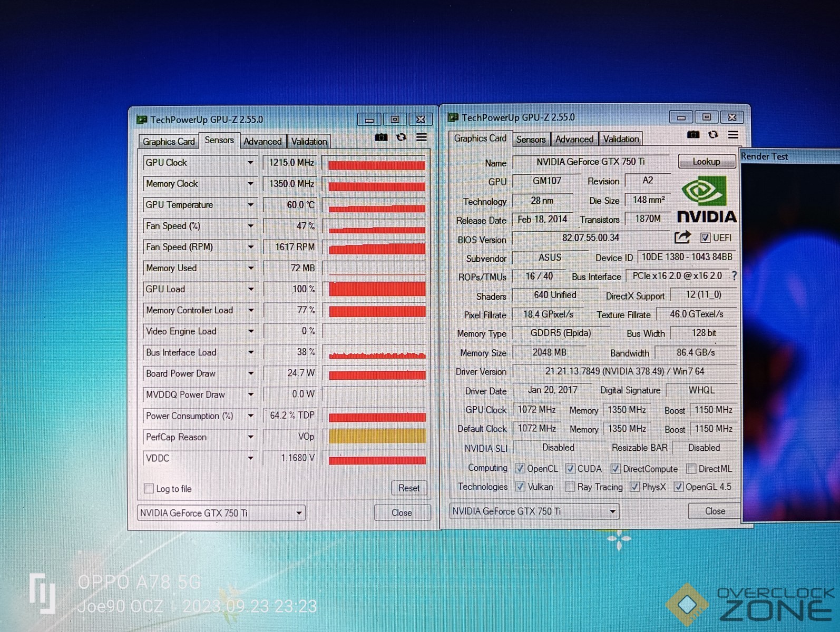Enable the Log to file checkbox
This screenshot has width=840, height=632.
tap(149, 488)
